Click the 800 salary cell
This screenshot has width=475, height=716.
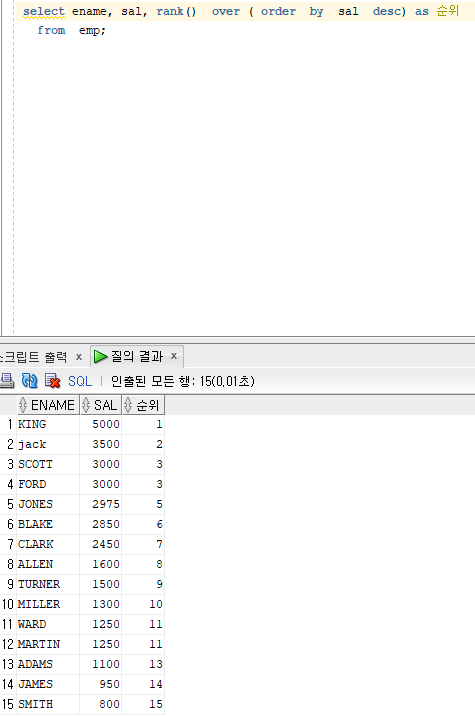(101, 705)
